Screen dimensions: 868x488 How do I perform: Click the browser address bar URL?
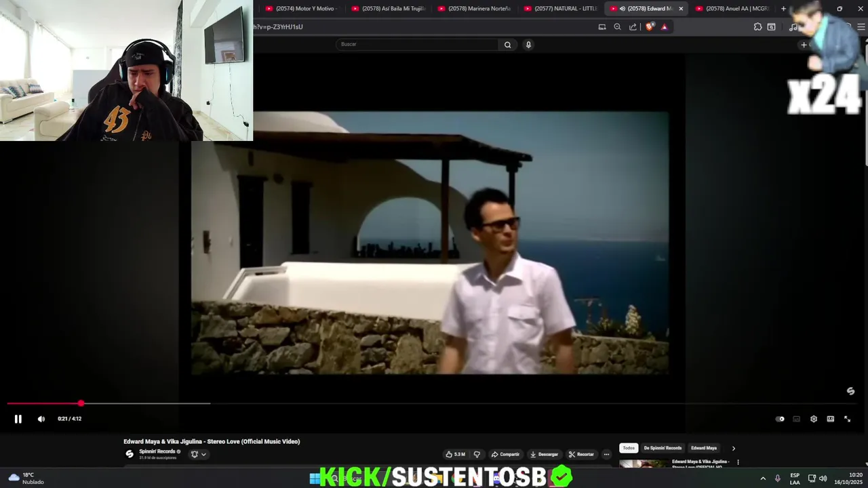pyautogui.click(x=278, y=27)
